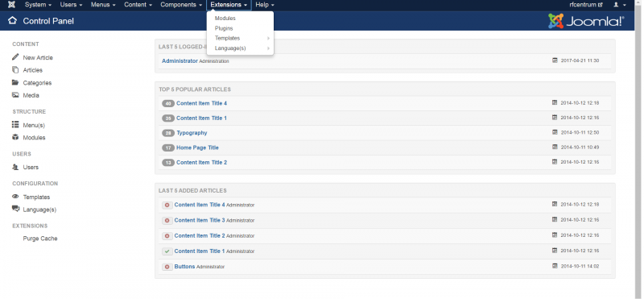Click the Menu(s) list icon
The image size is (644, 299).
point(15,125)
